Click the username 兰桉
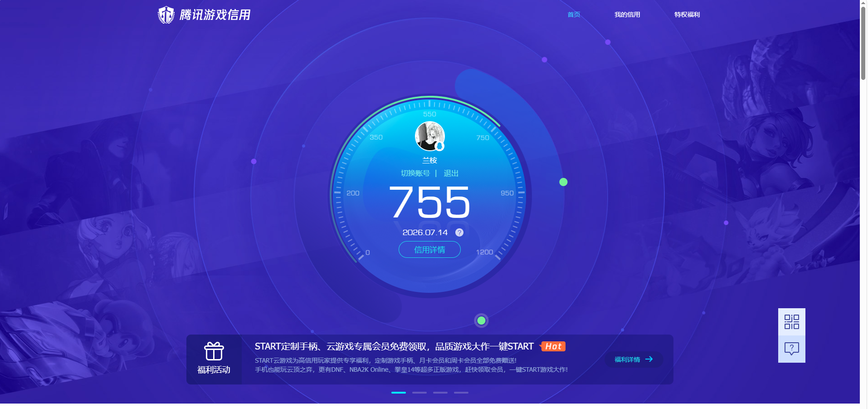The image size is (868, 409). [429, 160]
